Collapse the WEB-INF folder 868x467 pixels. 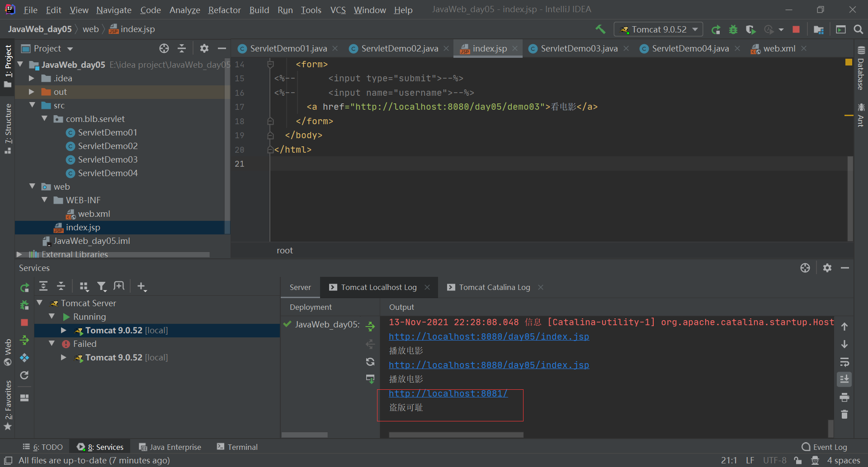coord(44,200)
